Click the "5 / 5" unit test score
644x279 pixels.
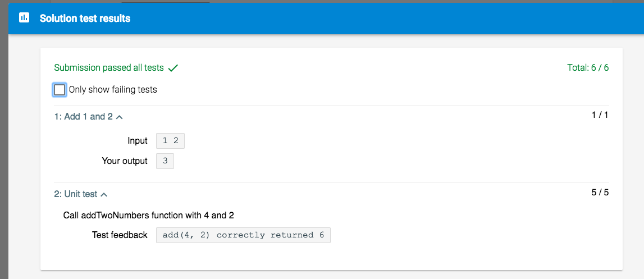tap(600, 193)
